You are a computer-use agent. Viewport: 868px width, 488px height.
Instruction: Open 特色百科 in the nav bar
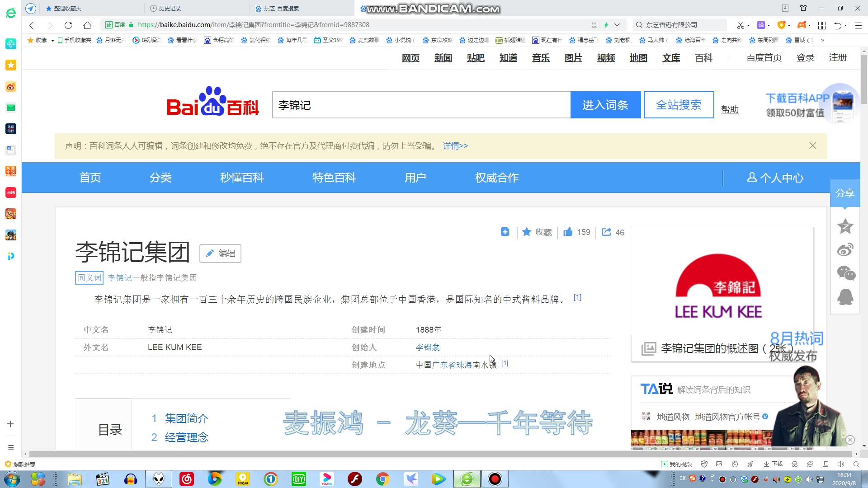coord(334,178)
